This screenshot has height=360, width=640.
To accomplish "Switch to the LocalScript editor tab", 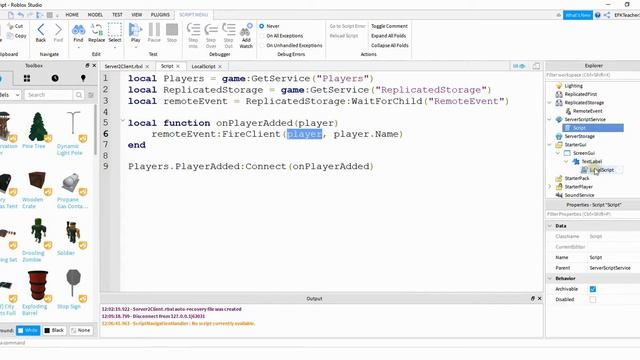I will coord(203,66).
